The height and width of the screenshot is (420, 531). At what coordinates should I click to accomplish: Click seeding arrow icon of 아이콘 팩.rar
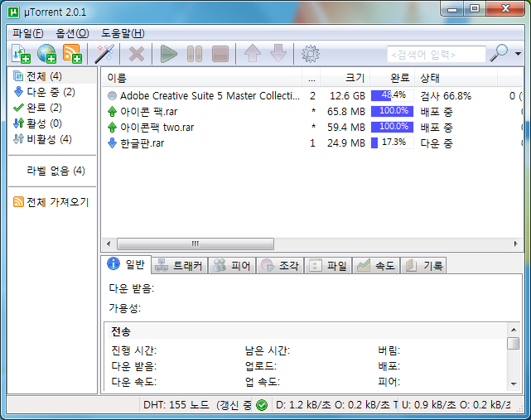(x=112, y=112)
